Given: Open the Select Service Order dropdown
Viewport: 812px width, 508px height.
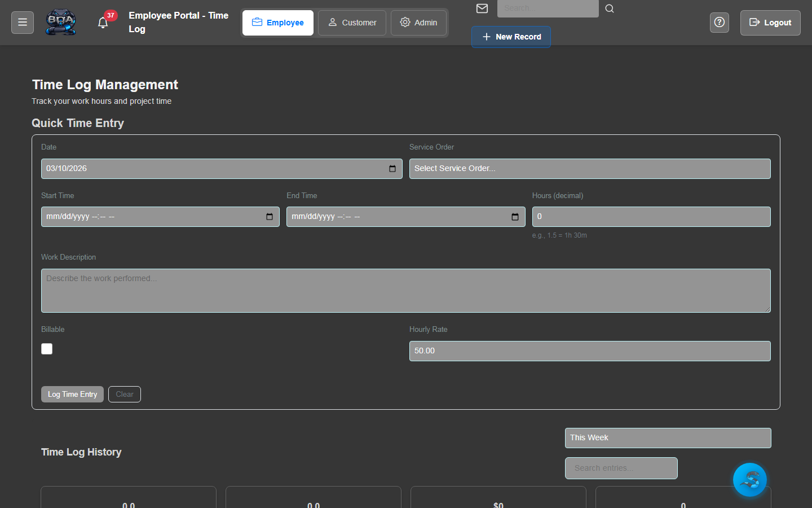Looking at the screenshot, I should click(x=590, y=168).
